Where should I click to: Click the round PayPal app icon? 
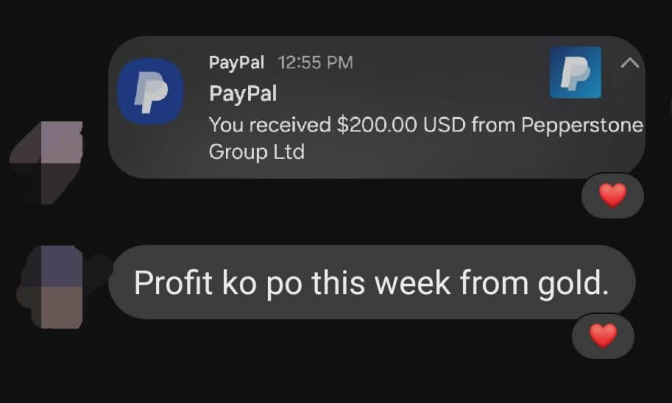pos(150,91)
